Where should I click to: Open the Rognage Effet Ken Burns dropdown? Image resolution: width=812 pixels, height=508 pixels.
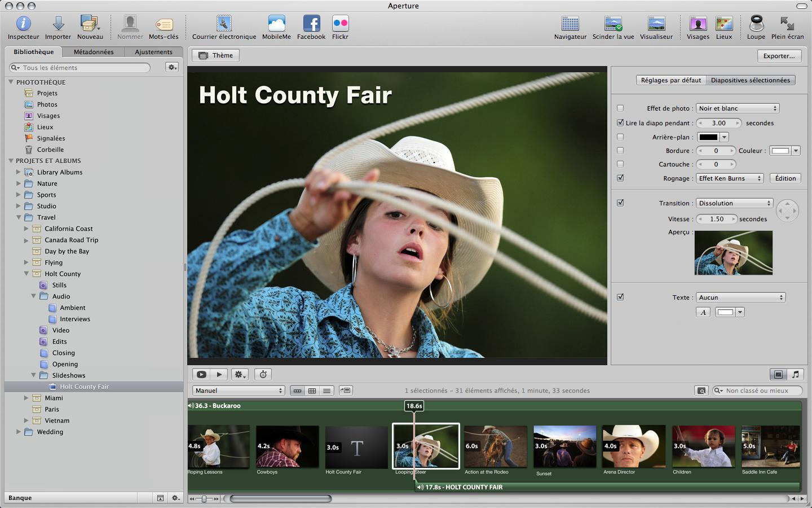(730, 178)
